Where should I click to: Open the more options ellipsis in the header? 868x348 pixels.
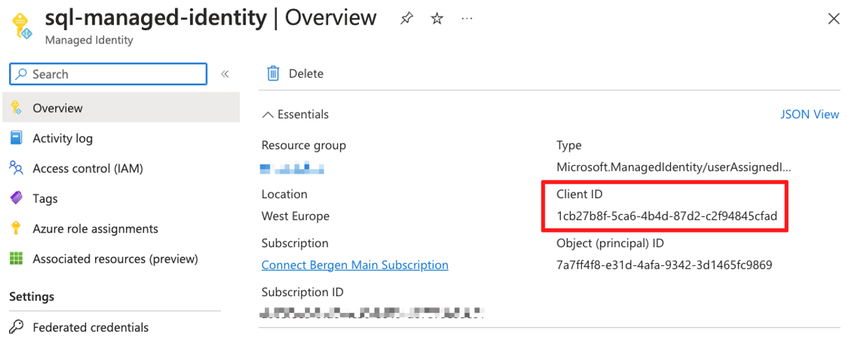coord(467,19)
